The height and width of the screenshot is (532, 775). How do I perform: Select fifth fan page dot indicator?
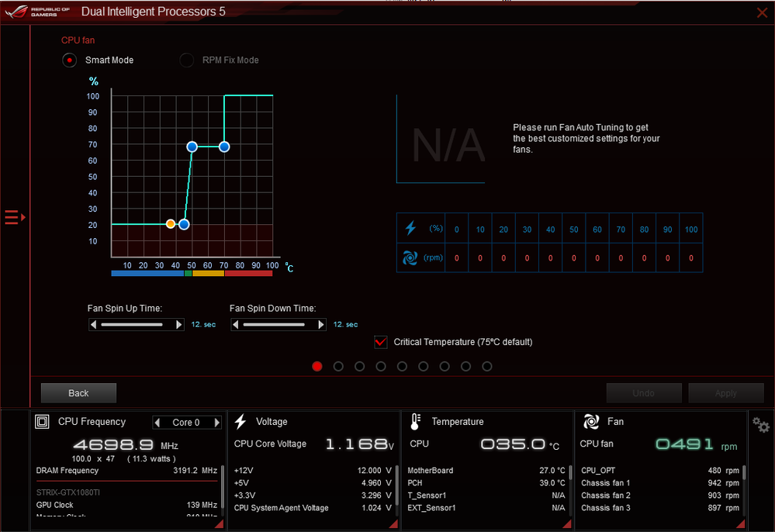coord(403,366)
